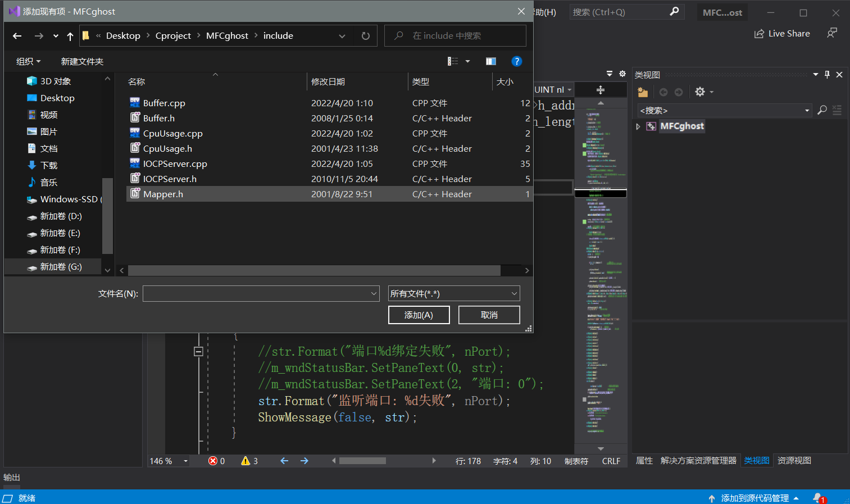This screenshot has width=850, height=504.
Task: Select the IOCPServer.cpp file
Action: coord(175,164)
